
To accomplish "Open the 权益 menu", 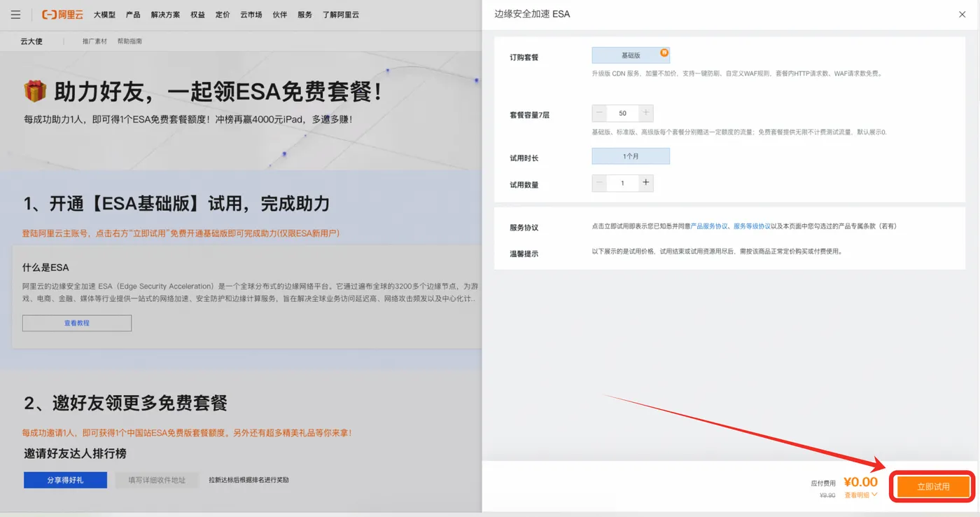I will (x=197, y=15).
